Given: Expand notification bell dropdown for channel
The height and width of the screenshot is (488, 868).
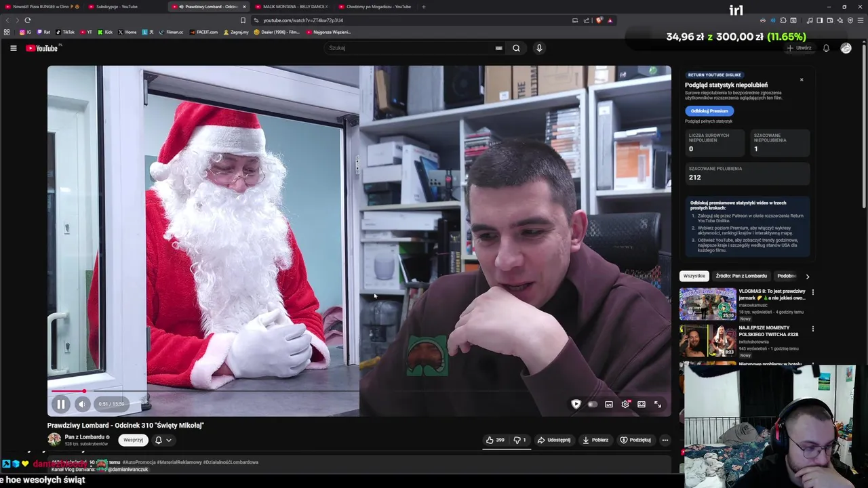Looking at the screenshot, I should pos(163,440).
